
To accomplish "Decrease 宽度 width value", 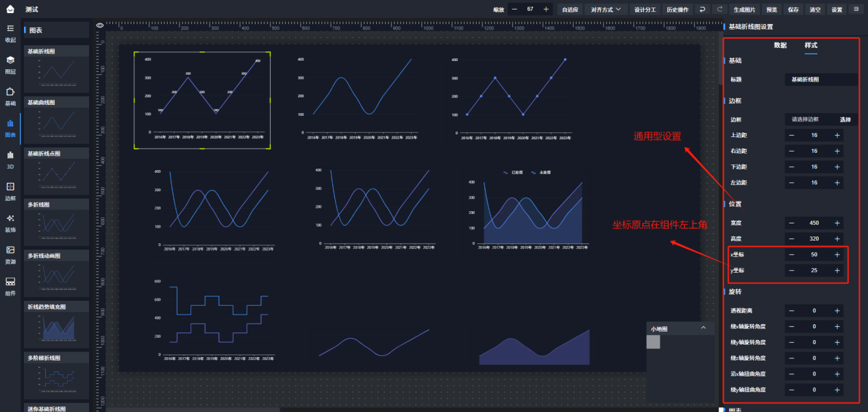I will click(792, 223).
